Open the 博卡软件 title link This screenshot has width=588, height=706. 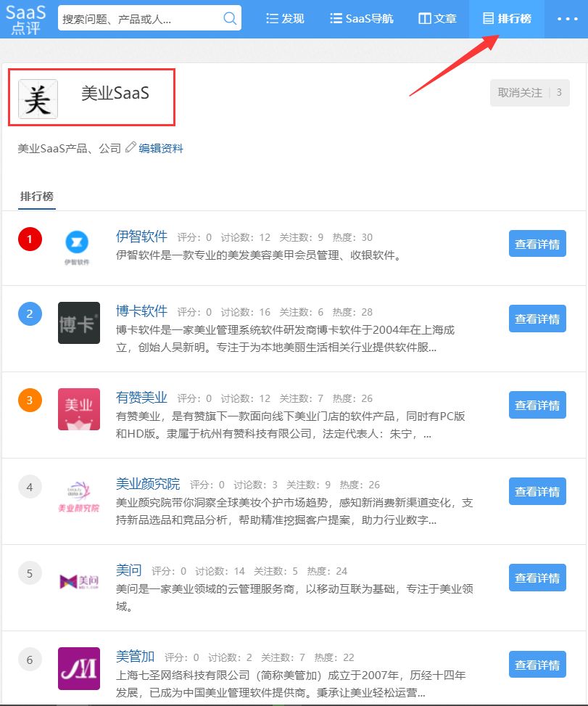click(x=141, y=311)
